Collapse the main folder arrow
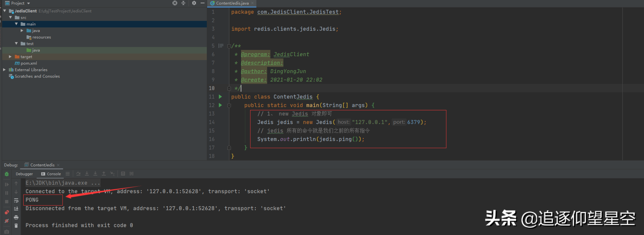Viewport: 644px width, 235px height. tap(16, 24)
